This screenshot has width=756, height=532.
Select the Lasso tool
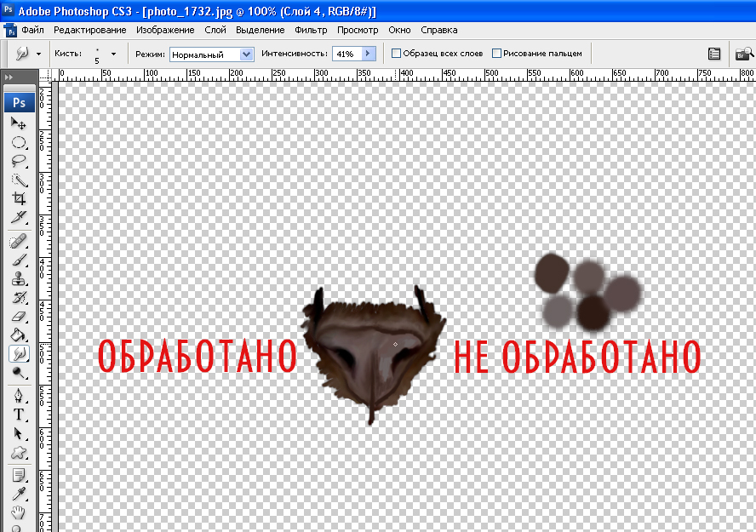click(x=19, y=161)
